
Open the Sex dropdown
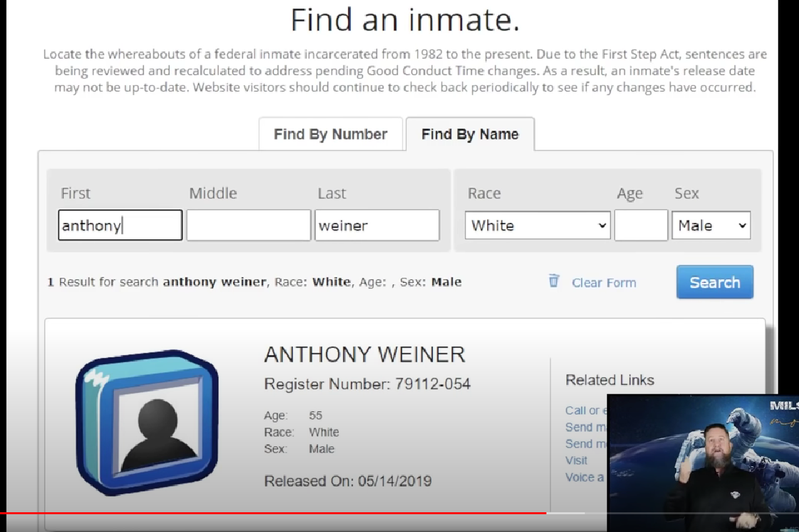tap(711, 225)
